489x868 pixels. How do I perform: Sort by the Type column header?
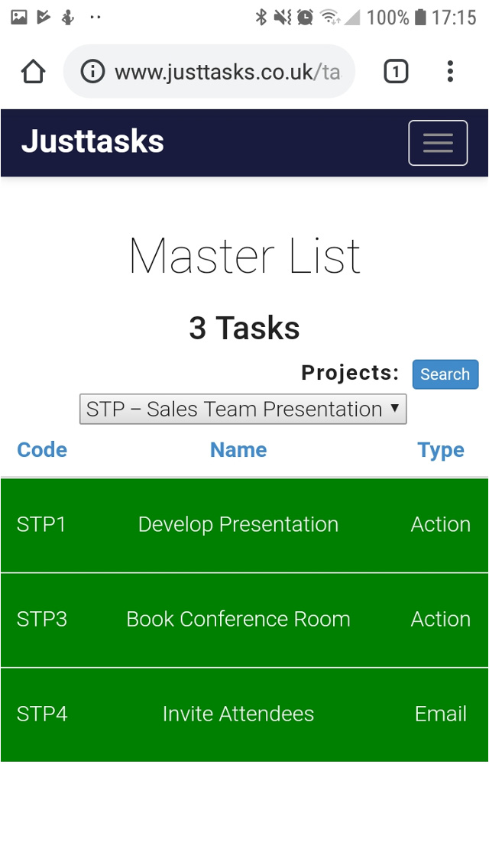pyautogui.click(x=441, y=450)
